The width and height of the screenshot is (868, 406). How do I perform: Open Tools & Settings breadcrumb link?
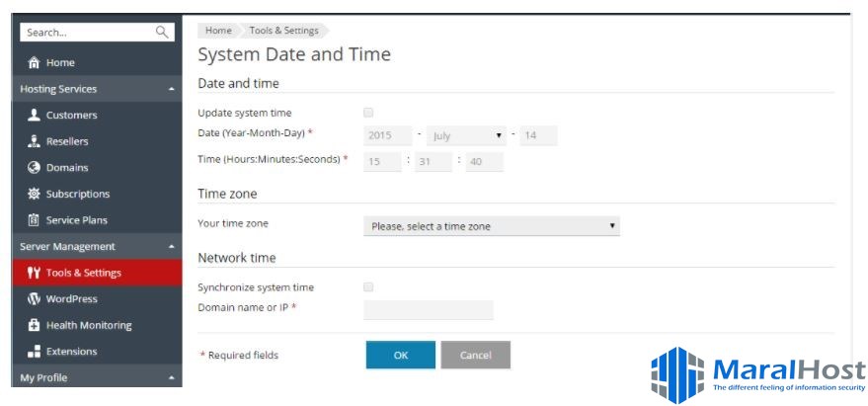pyautogui.click(x=284, y=31)
